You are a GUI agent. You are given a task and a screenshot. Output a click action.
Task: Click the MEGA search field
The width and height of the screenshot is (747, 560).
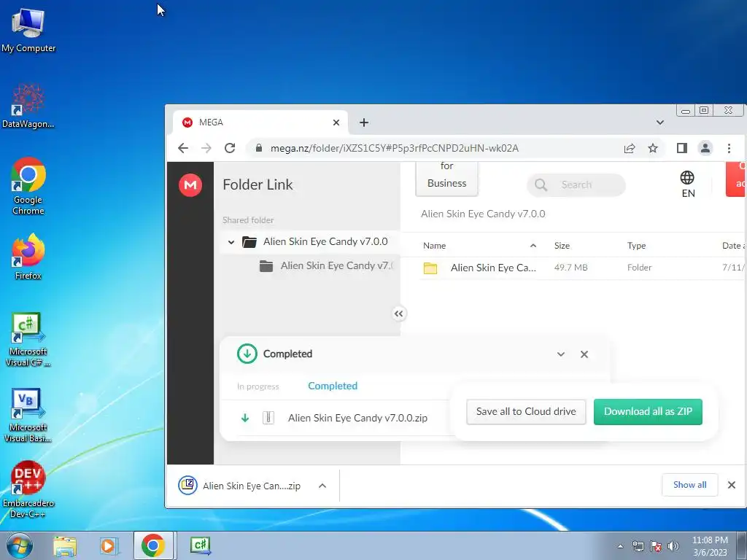pyautogui.click(x=576, y=184)
